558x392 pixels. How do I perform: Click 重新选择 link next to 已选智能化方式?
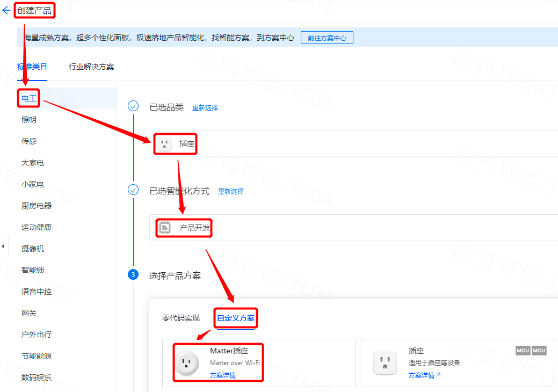tap(231, 192)
